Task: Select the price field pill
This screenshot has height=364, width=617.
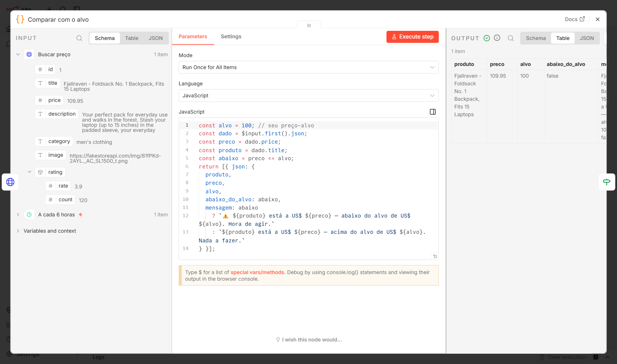Action: 49,100
